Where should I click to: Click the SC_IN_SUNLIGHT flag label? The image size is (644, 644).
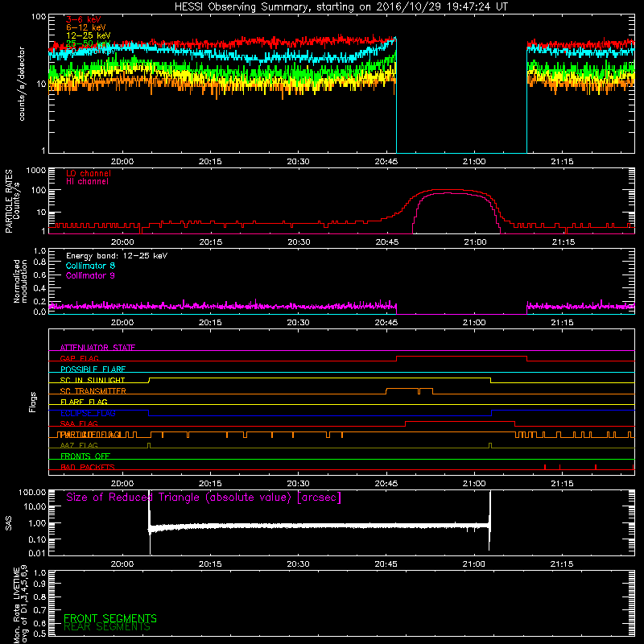click(x=93, y=380)
